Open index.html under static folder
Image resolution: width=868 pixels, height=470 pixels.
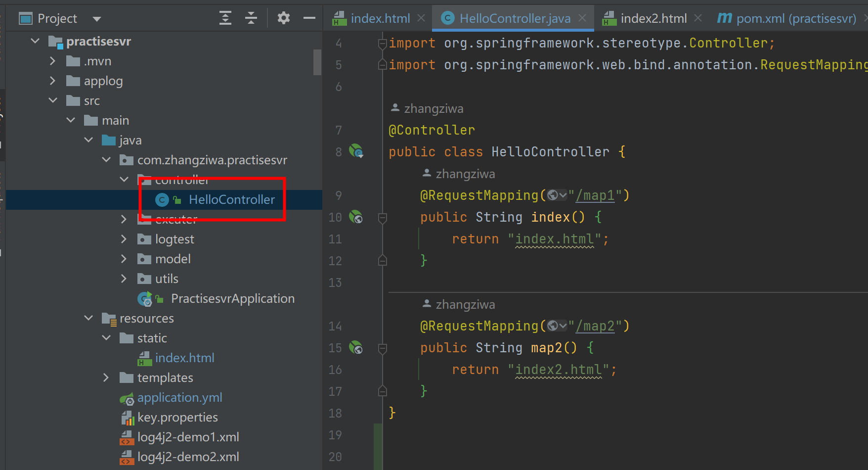[x=184, y=358]
